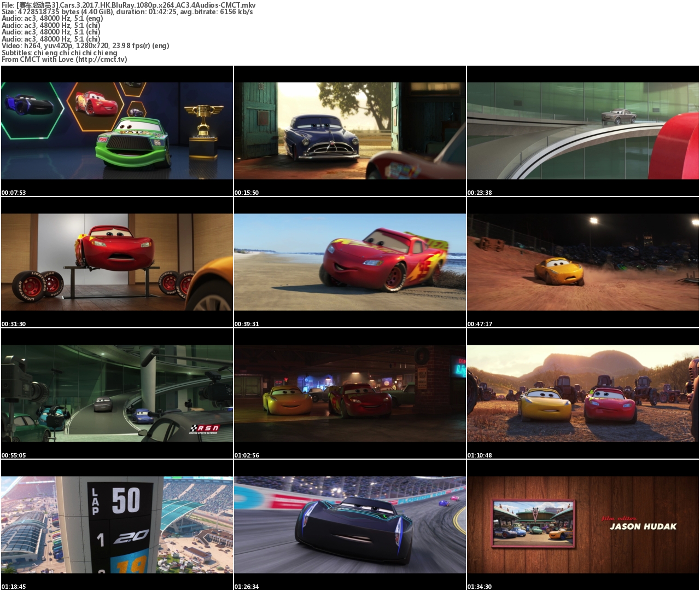Screen dimensions: 700x591
Task: Click the 00:07:53 timestamp label
Action: [14, 193]
